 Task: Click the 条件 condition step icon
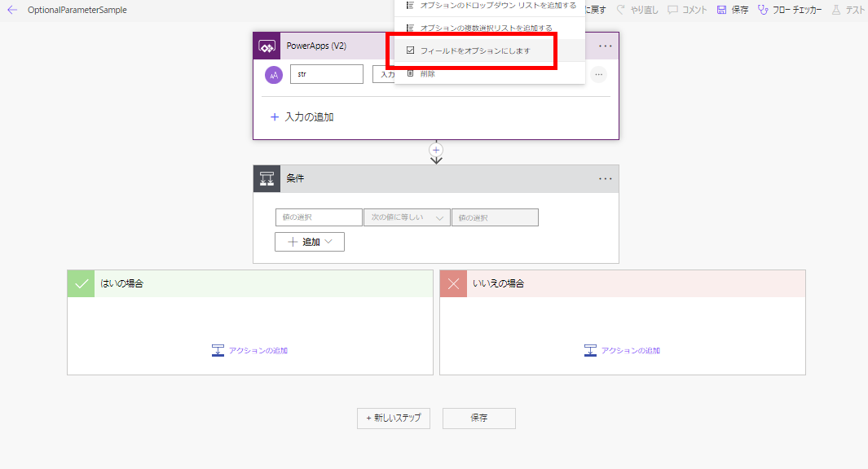pos(267,179)
